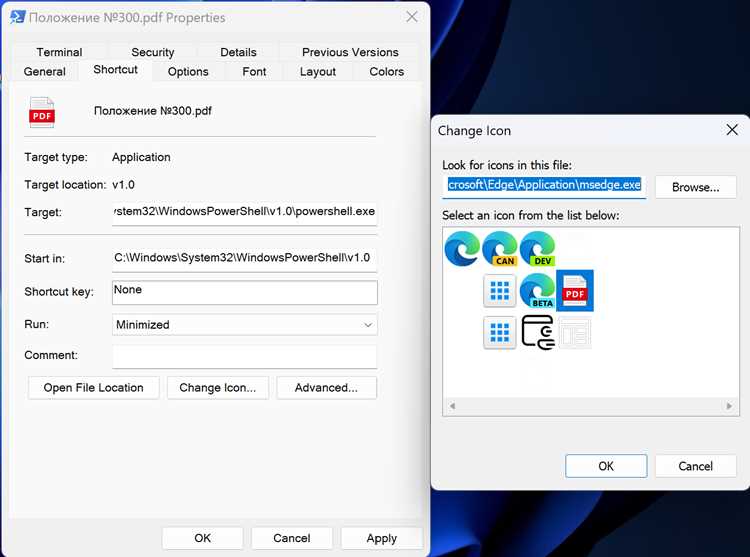Select the Shortcut tab
Viewport: 750px width, 557px height.
coord(115,70)
